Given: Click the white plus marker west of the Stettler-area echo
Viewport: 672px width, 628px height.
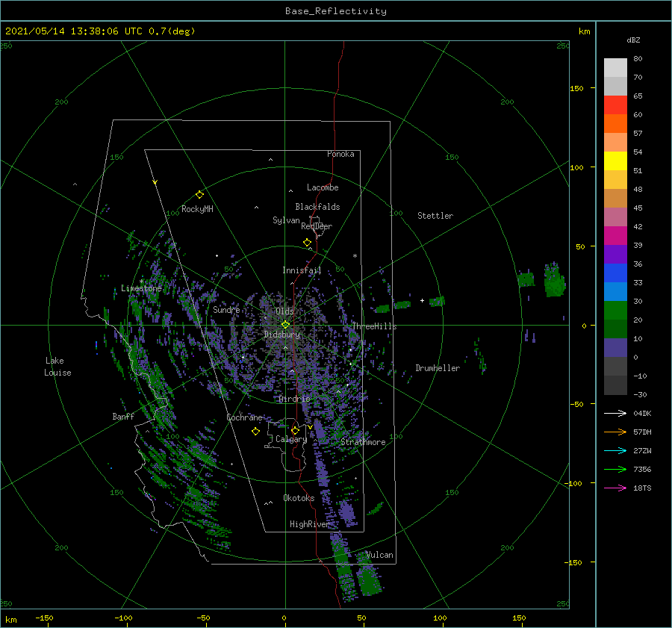Looking at the screenshot, I should pos(422,300).
